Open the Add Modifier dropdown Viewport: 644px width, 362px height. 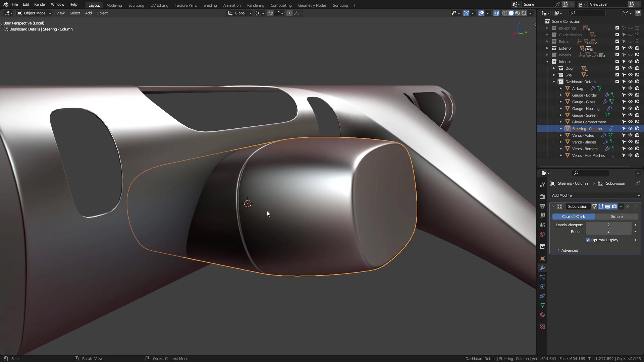[x=595, y=195]
